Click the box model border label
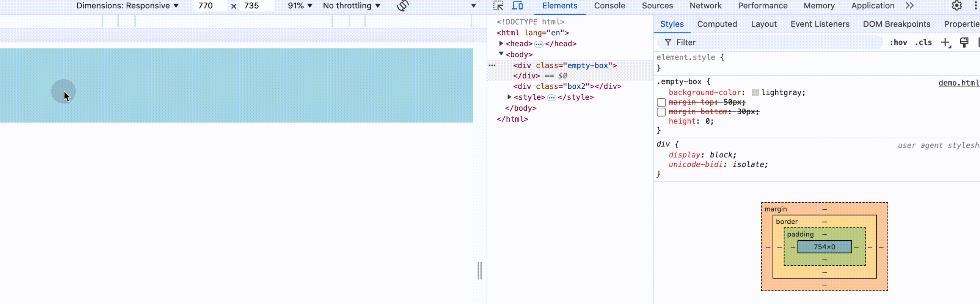 [786, 222]
